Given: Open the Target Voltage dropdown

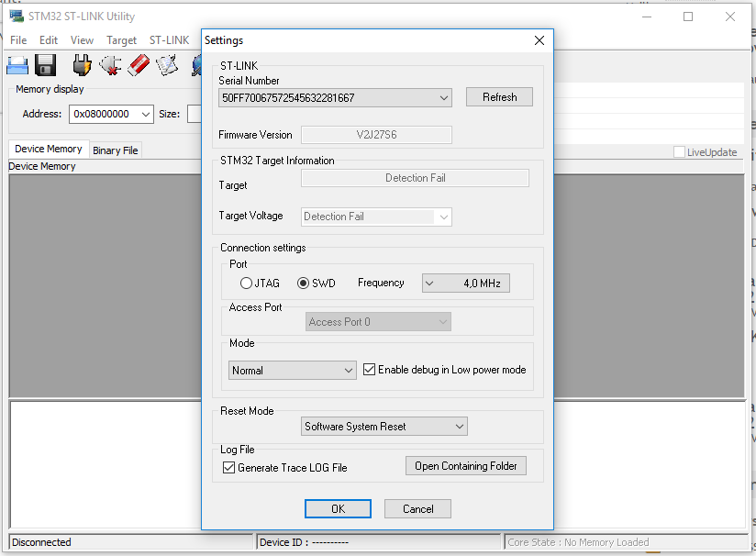Looking at the screenshot, I should (376, 217).
